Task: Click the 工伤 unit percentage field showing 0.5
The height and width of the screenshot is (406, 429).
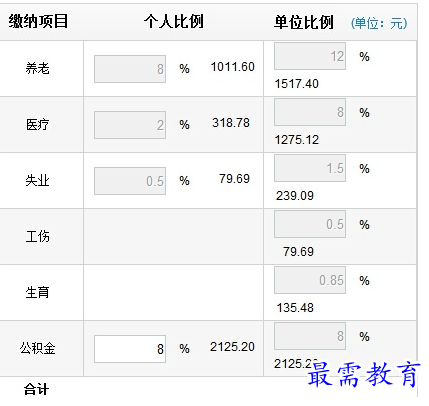Action: point(310,224)
